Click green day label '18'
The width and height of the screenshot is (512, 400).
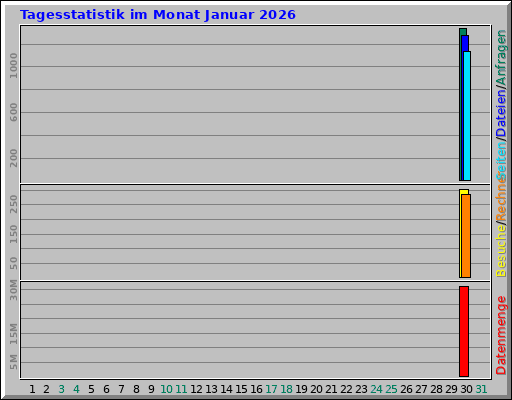tap(286, 389)
